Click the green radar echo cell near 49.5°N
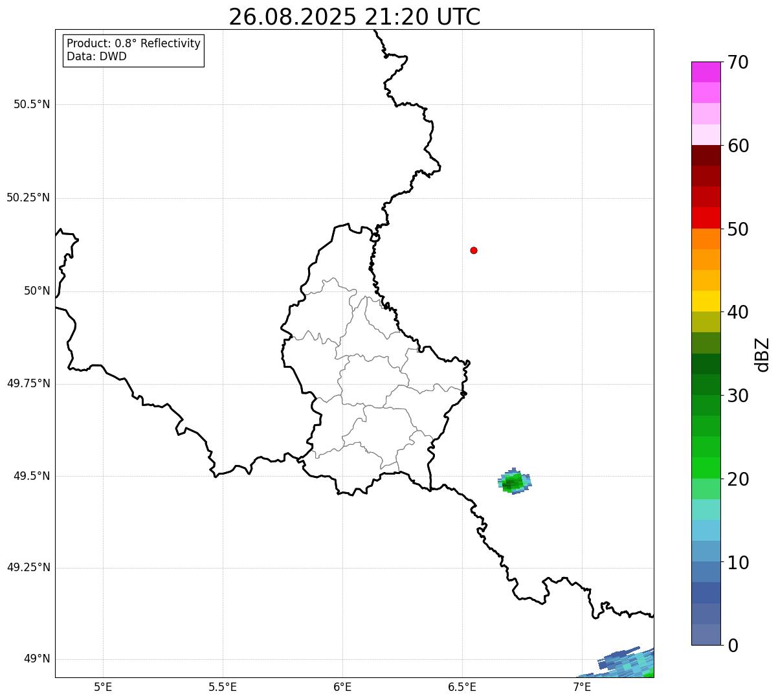Screen dimensions: 778x700 [x=515, y=481]
